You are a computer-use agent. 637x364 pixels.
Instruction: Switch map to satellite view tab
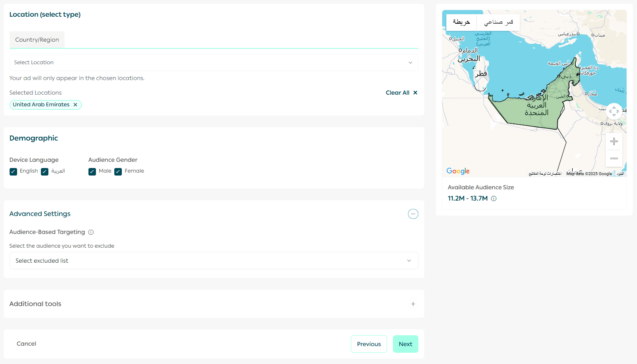[498, 22]
